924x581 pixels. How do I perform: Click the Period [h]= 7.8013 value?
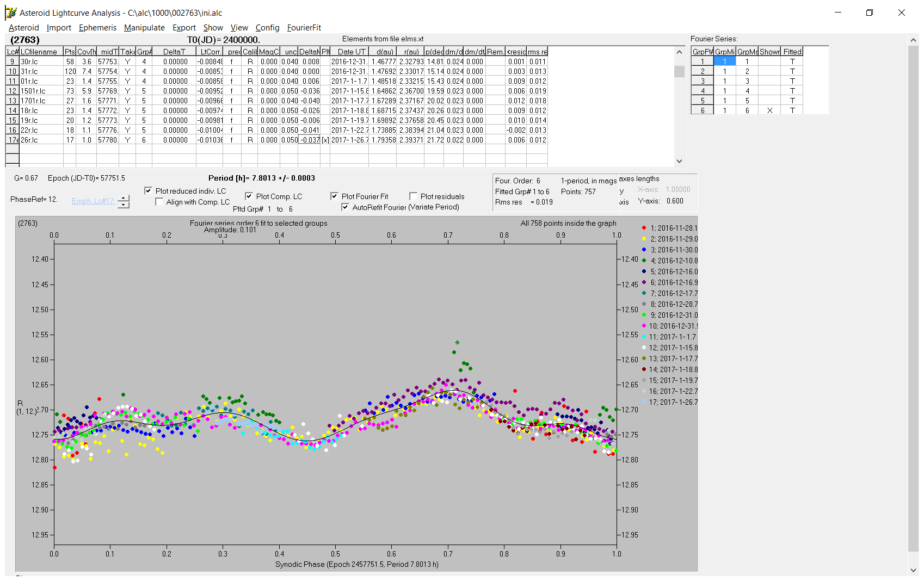coord(262,178)
